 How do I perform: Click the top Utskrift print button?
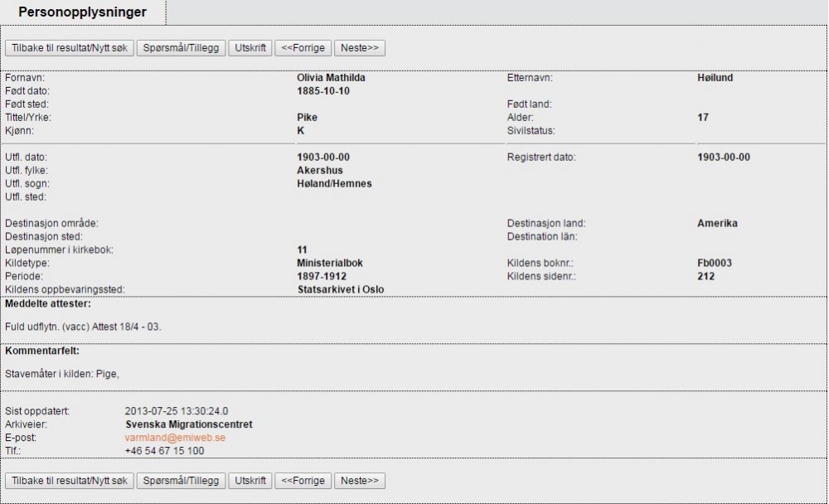[250, 48]
